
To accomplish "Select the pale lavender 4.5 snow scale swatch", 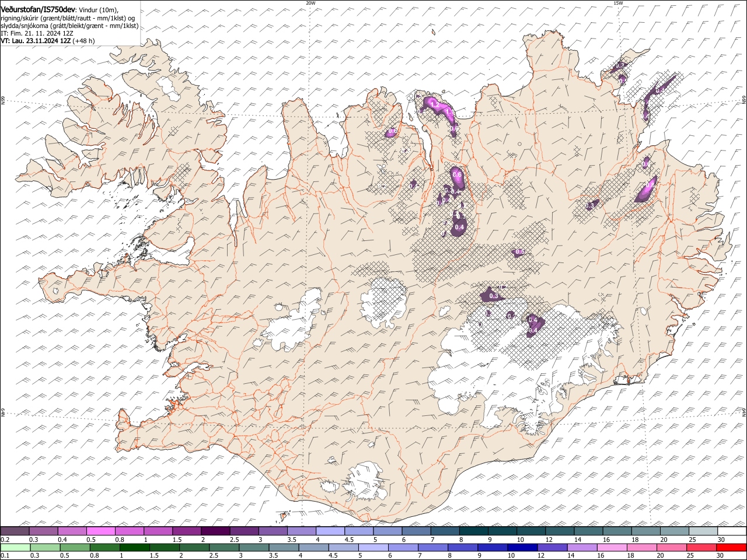I will [x=359, y=531].
